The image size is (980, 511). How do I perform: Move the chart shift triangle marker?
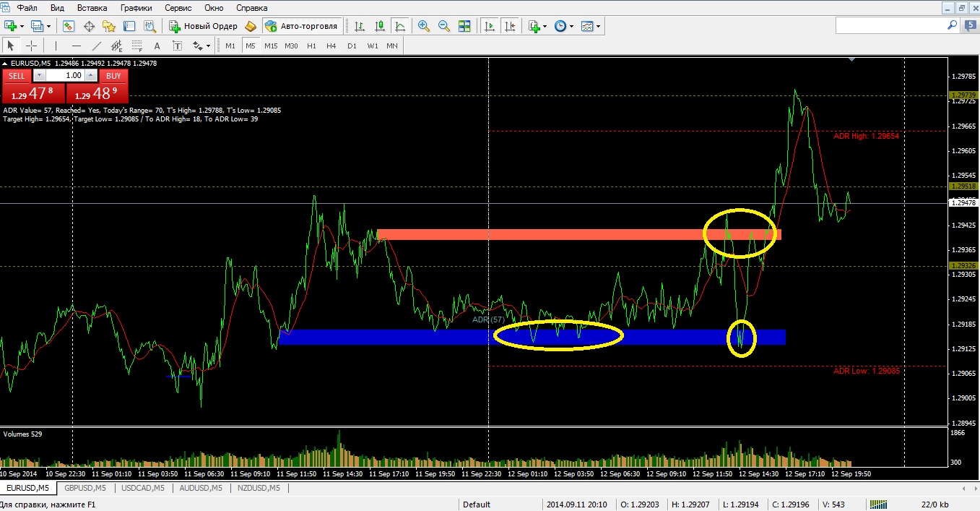pyautogui.click(x=852, y=60)
